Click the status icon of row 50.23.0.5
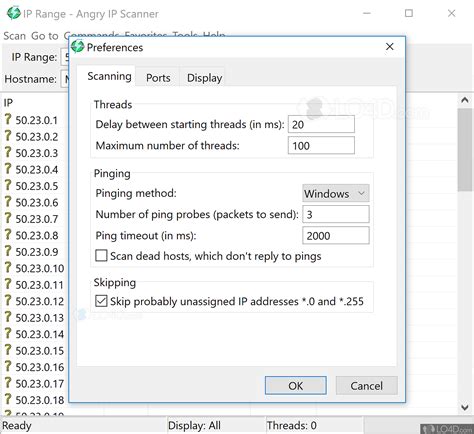Image resolution: width=474 pixels, height=434 pixels. [x=8, y=185]
